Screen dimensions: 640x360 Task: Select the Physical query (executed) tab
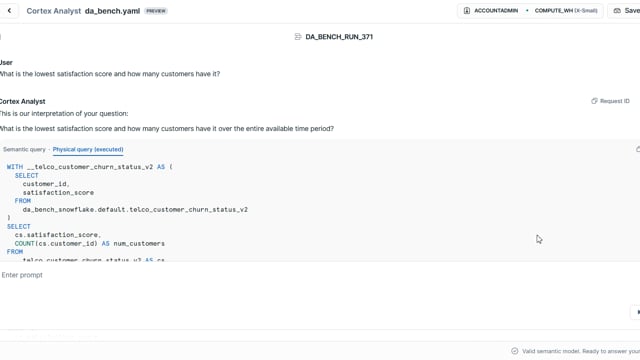[x=88, y=149]
